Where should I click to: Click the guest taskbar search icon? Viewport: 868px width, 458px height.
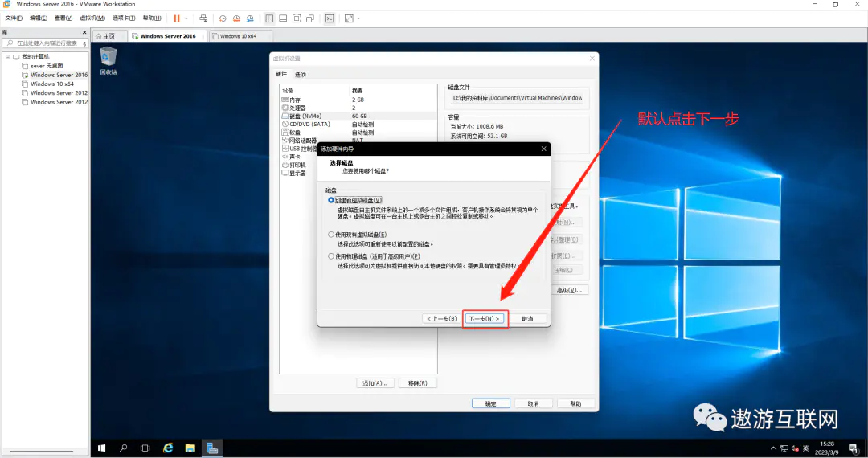tap(124, 448)
